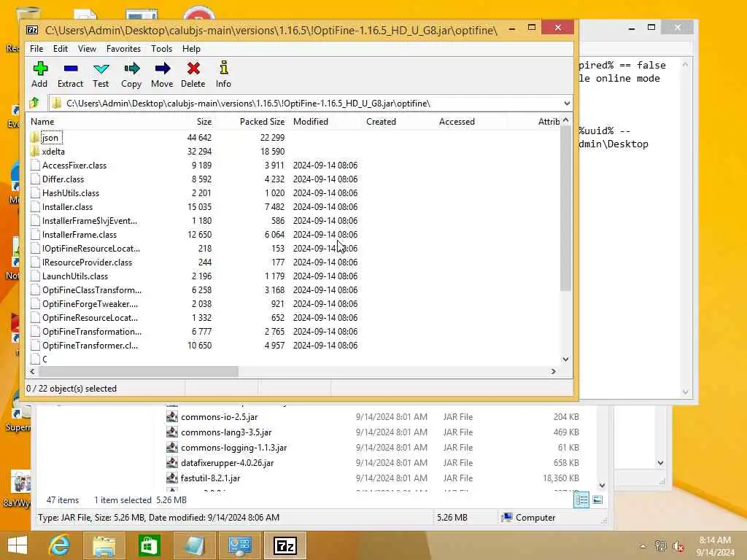Click horizontal scroll right arrow
The width and height of the screenshot is (747, 560).
[553, 372]
